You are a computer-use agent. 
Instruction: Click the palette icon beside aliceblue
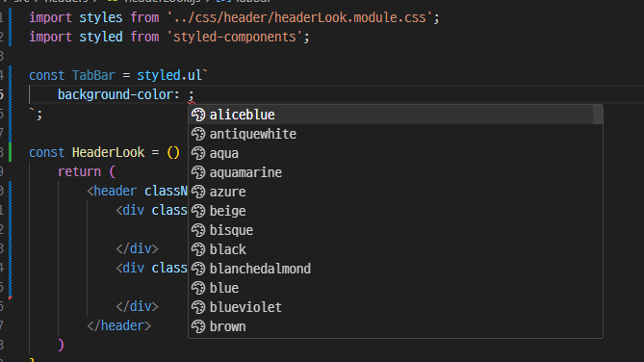198,115
